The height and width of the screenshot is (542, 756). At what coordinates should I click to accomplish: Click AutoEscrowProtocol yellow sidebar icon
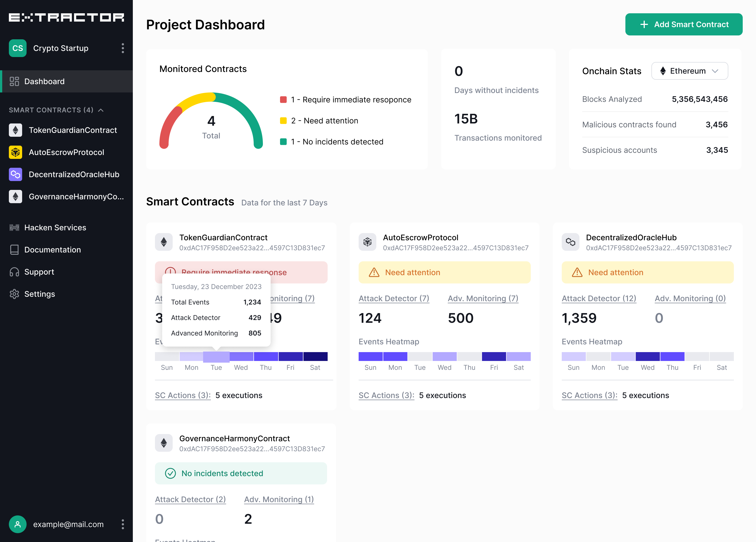click(15, 153)
